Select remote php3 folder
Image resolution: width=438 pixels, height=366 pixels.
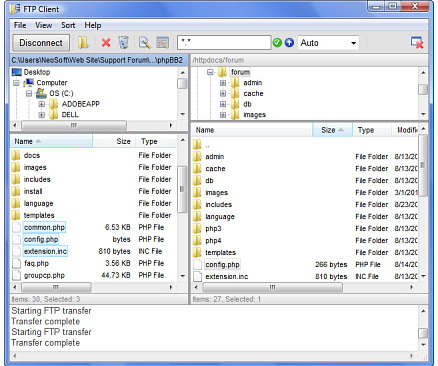(x=213, y=229)
